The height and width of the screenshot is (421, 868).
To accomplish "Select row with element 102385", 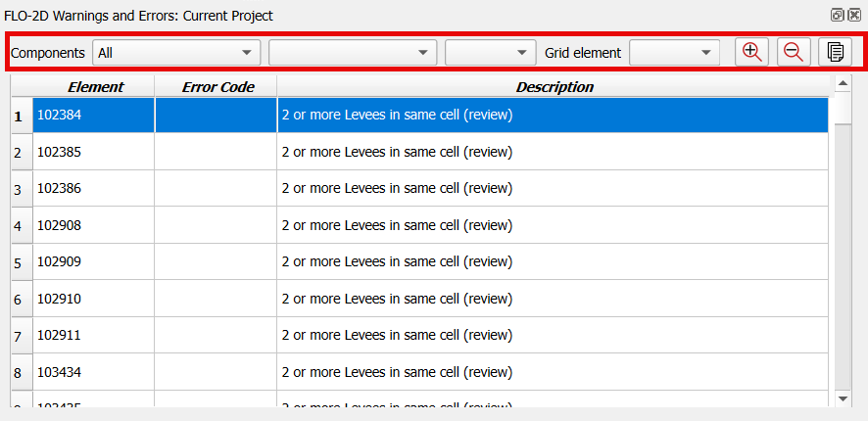I will pyautogui.click(x=94, y=152).
